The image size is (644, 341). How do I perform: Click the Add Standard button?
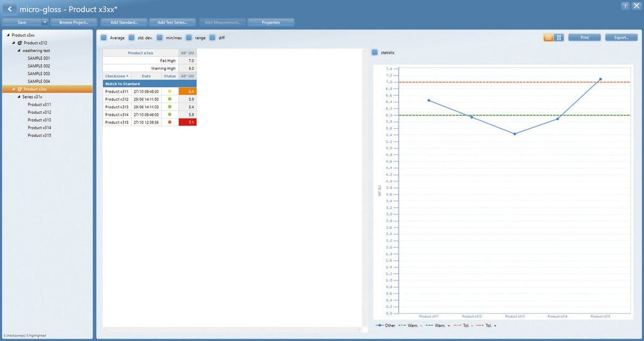(x=124, y=22)
